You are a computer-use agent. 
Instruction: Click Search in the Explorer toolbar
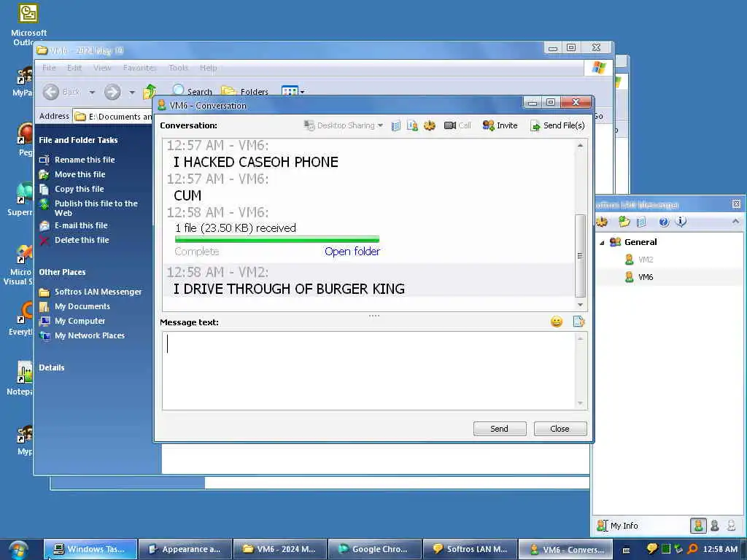pos(193,90)
